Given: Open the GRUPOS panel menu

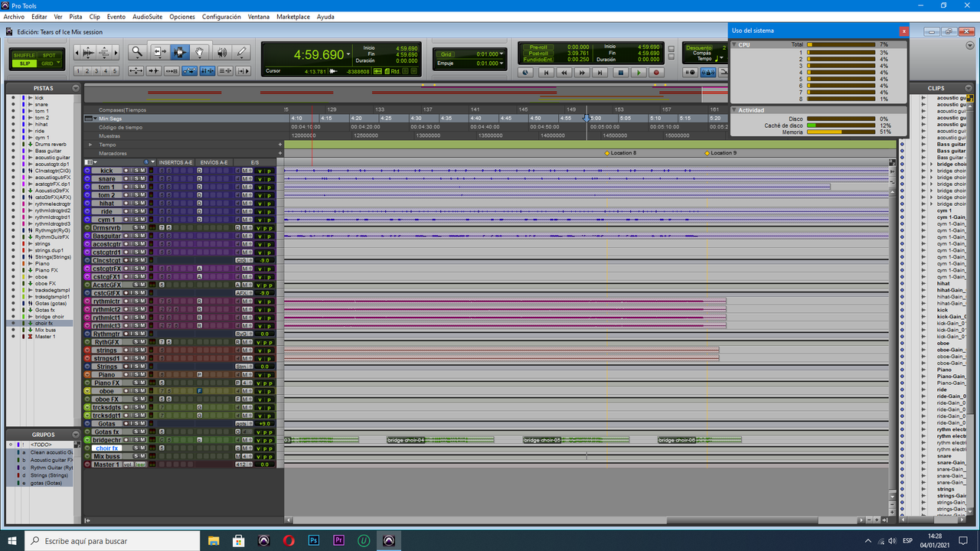Looking at the screenshot, I should click(76, 435).
